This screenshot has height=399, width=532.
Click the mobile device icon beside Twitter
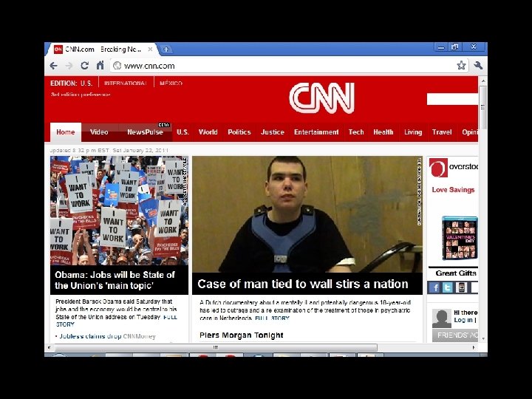(x=461, y=287)
